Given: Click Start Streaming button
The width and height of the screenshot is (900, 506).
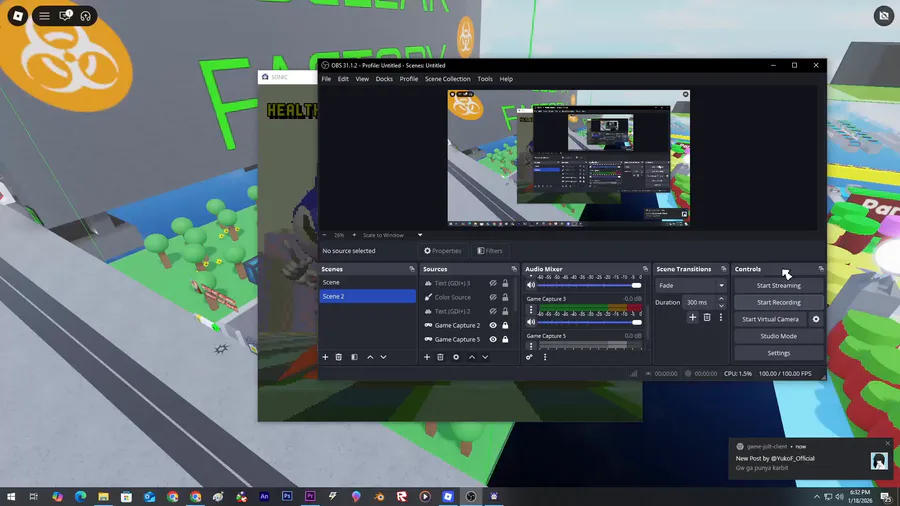Looking at the screenshot, I should [778, 285].
